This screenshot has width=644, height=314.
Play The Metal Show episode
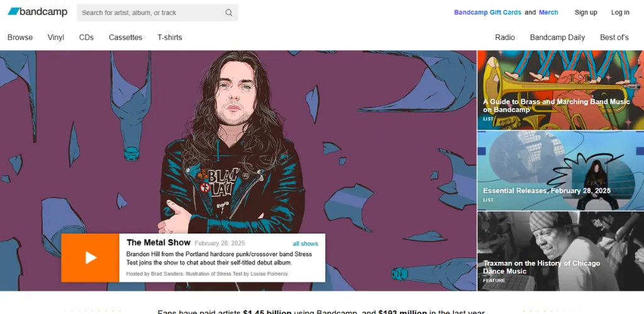[x=91, y=258]
